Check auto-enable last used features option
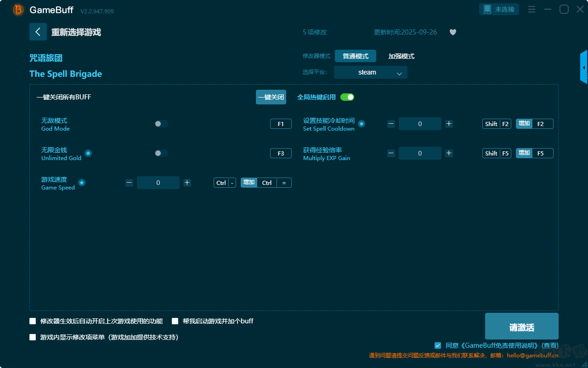The height and width of the screenshot is (368, 588). (33, 321)
